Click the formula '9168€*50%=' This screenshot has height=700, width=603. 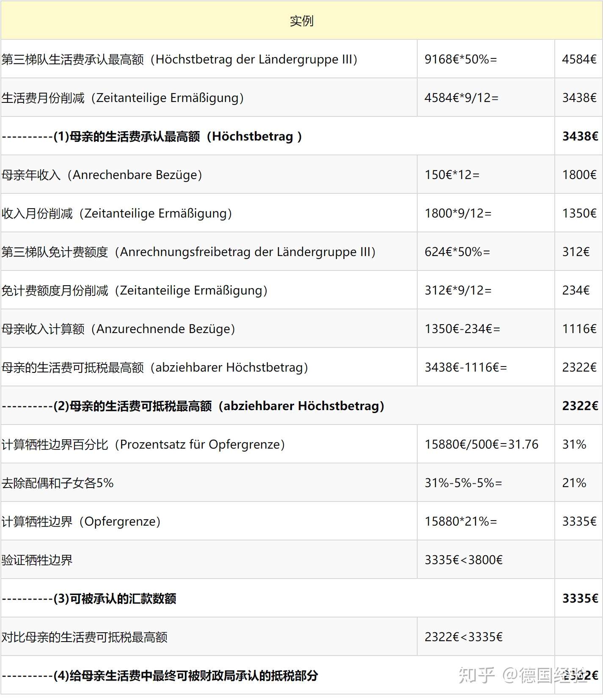[x=461, y=59]
